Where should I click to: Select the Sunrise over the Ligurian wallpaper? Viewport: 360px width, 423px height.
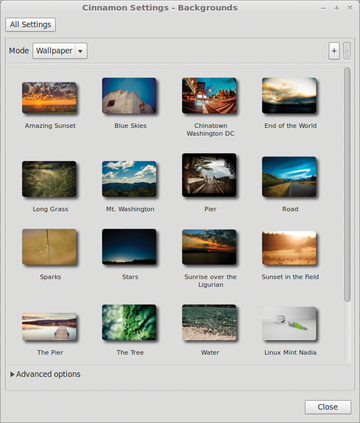(x=209, y=247)
